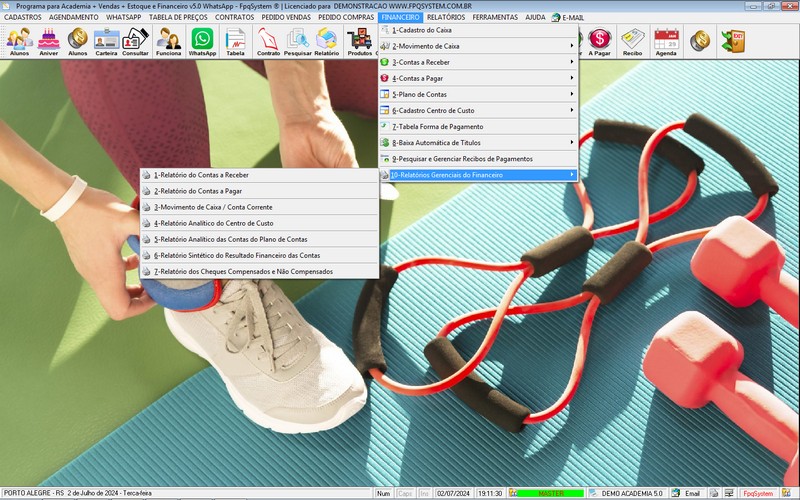Open the CONTRATOS menu
The height and width of the screenshot is (500, 800).
pos(235,17)
